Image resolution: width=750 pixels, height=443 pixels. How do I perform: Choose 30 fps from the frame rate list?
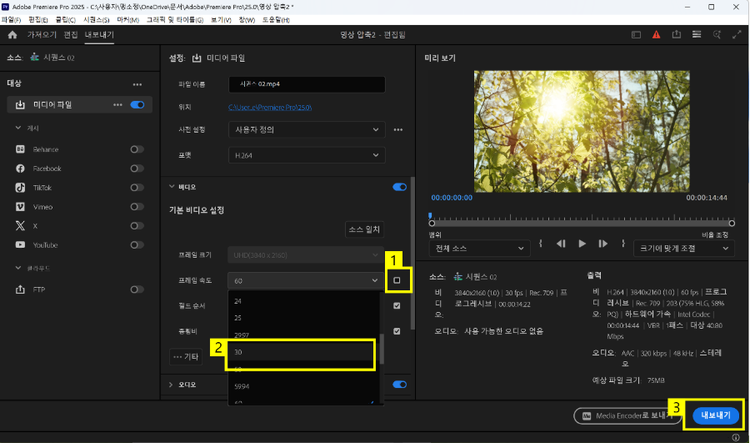click(303, 352)
